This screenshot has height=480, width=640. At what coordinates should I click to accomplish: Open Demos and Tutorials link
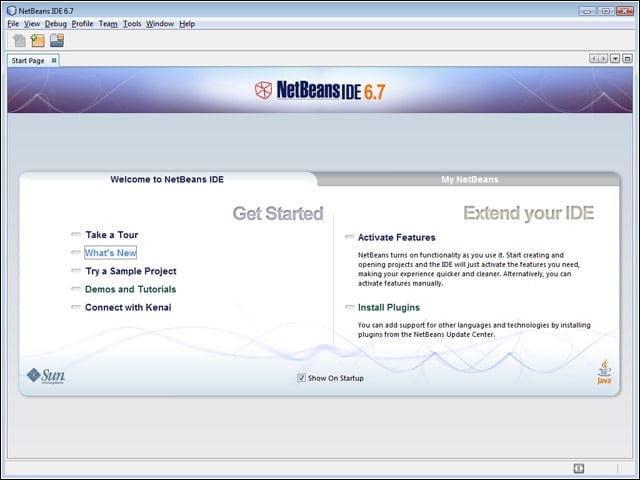[131, 289]
